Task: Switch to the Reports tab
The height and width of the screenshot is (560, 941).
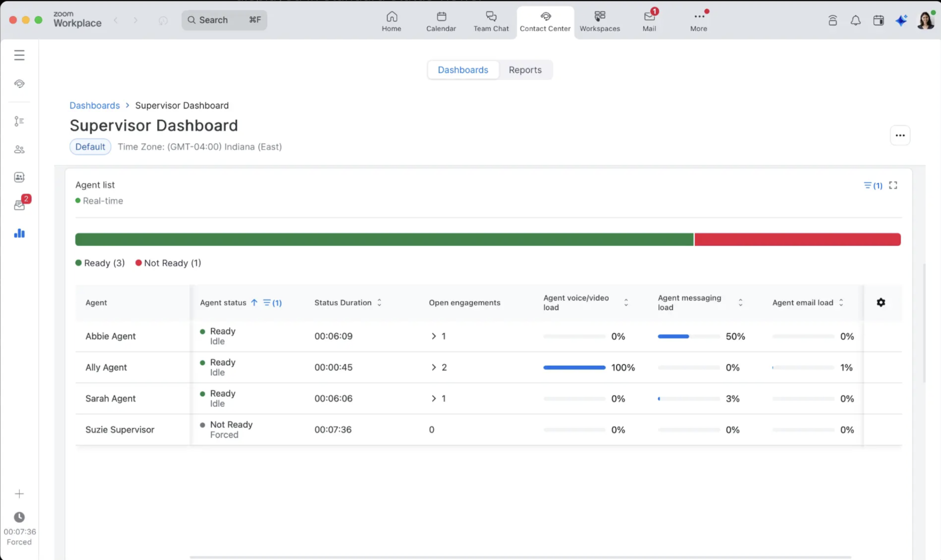Action: [x=525, y=70]
